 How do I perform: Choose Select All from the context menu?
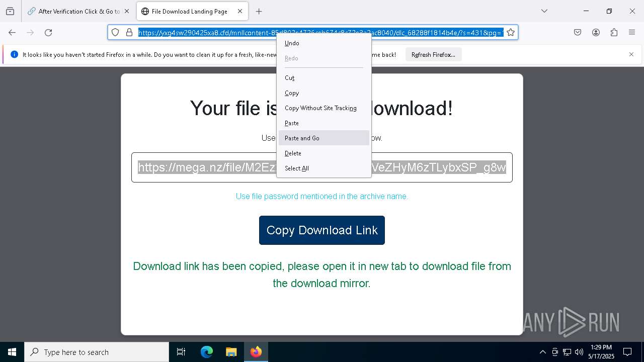(324, 168)
